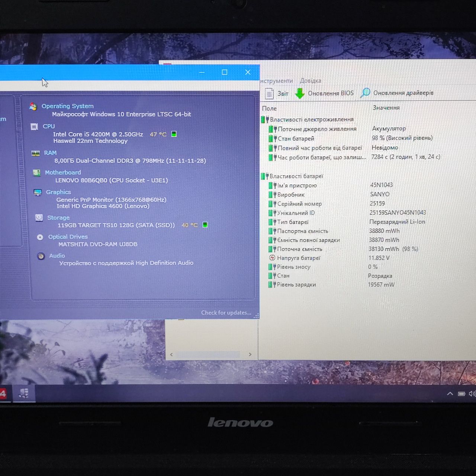The image size is (476, 476).
Task: Select the Унікальний ID field
Action: tap(296, 213)
